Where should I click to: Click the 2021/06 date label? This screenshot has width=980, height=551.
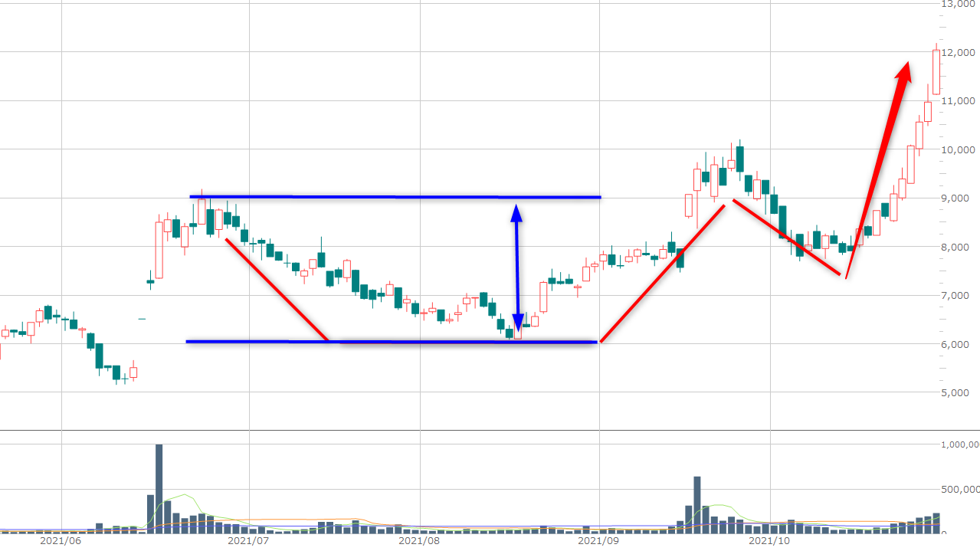[x=60, y=540]
